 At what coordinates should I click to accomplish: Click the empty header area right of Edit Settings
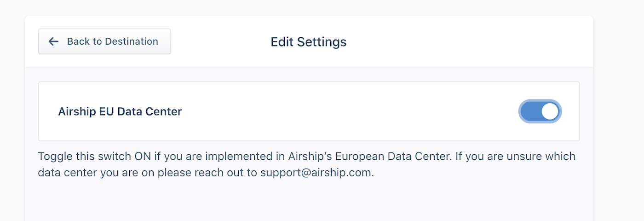click(469, 42)
